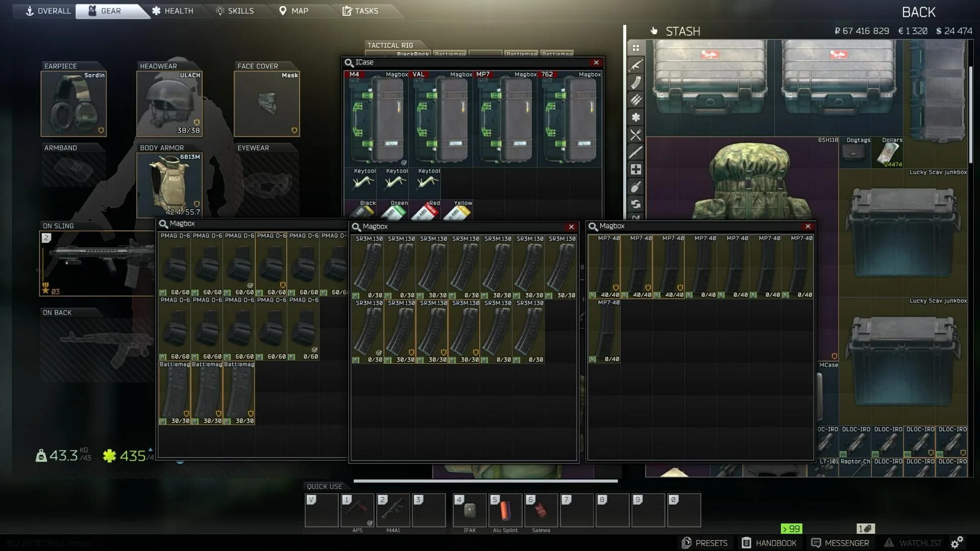Screen dimensions: 980x551
Task: Select the empty PMAG D-60 0/60 drum
Action: (303, 329)
